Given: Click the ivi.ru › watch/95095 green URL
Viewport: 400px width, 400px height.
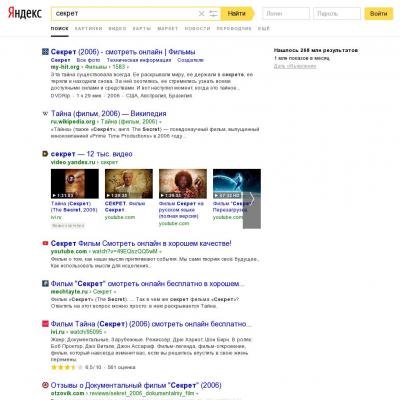Looking at the screenshot, I should coord(78,332).
